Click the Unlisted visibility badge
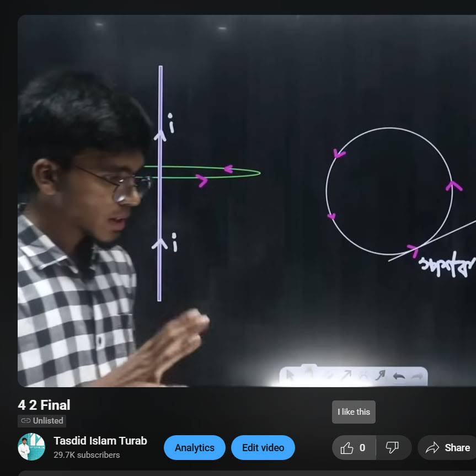Screen dimensions: 476x476 tap(42, 421)
